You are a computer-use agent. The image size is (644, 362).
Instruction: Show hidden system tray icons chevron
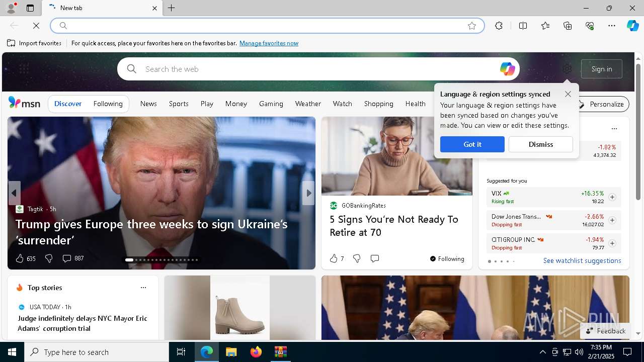(x=542, y=352)
